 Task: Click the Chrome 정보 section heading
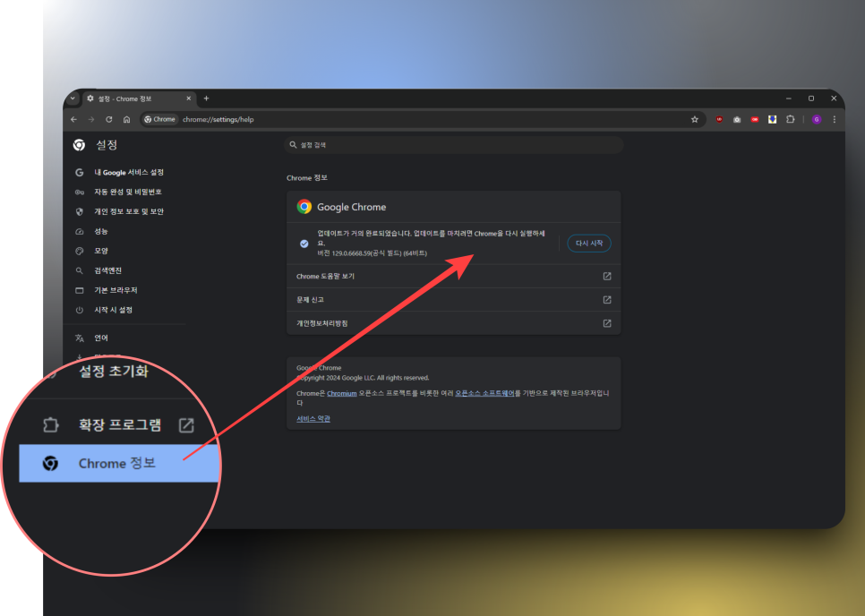307,177
